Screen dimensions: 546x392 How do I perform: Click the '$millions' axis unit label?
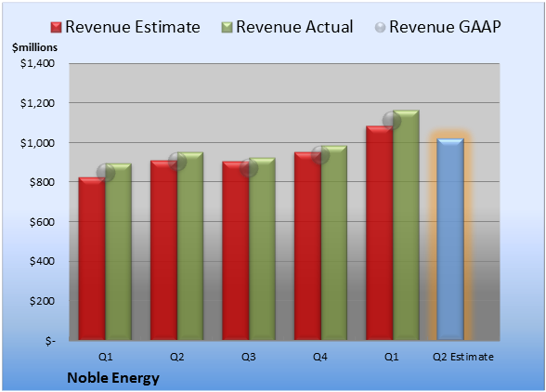pyautogui.click(x=34, y=47)
